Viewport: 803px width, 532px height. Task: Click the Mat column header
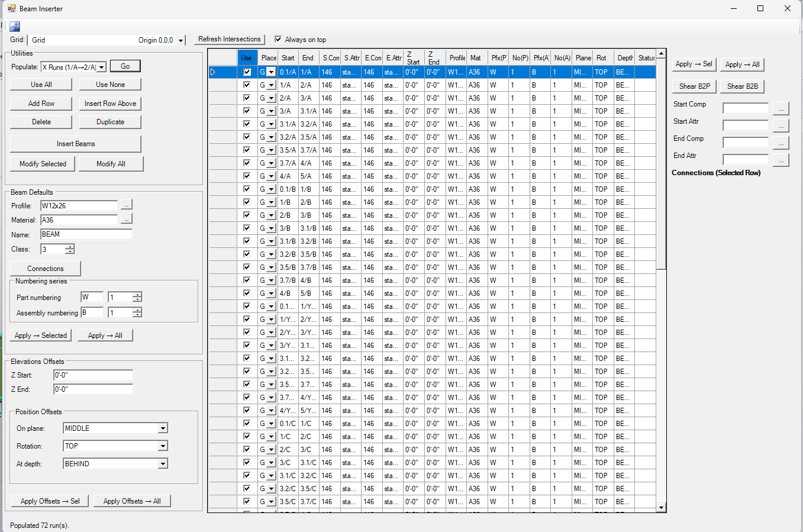point(477,58)
